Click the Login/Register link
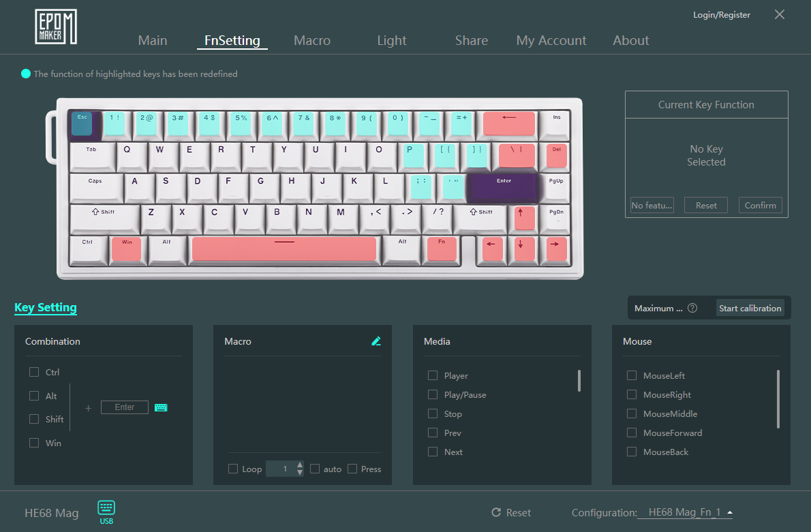The height and width of the screenshot is (532, 811). pos(722,14)
